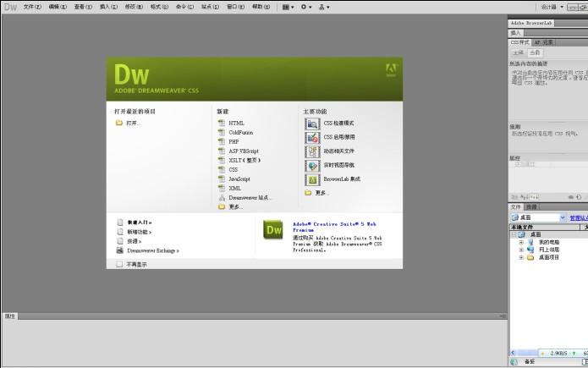Click the PHP new file icon
Image resolution: width=588 pixels, height=368 pixels.
click(x=222, y=141)
